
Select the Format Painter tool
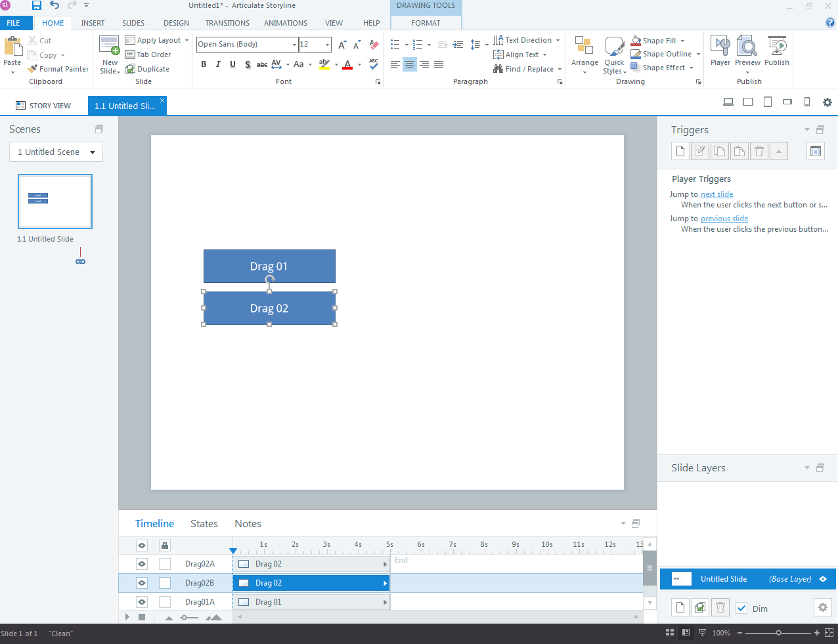click(x=58, y=68)
